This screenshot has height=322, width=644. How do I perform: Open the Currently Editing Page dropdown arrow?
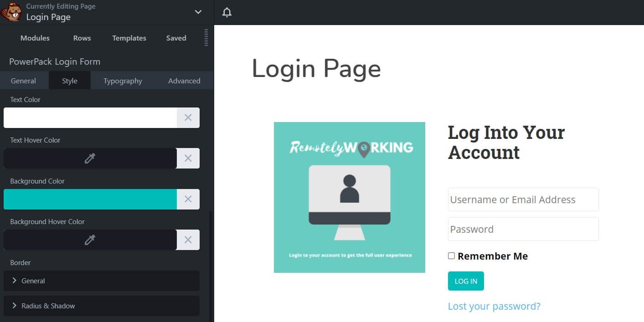coord(198,12)
